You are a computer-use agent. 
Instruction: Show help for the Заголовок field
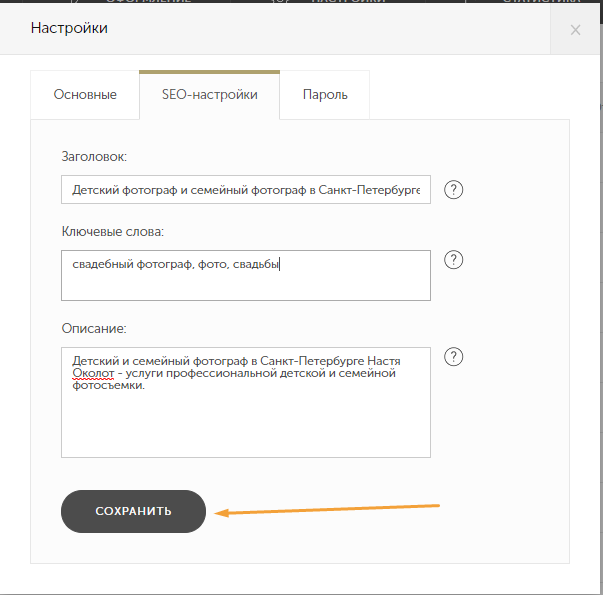click(453, 190)
